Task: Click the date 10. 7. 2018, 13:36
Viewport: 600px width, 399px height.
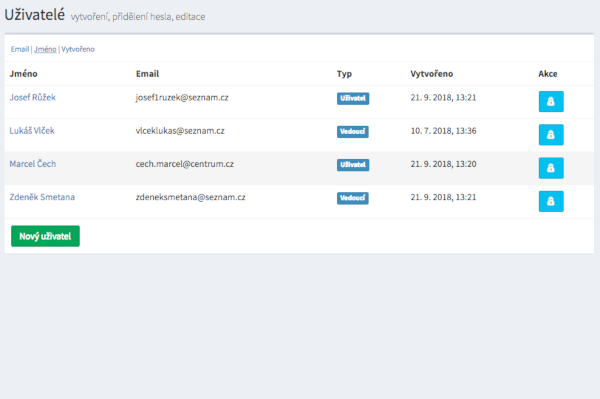Action: click(x=443, y=131)
